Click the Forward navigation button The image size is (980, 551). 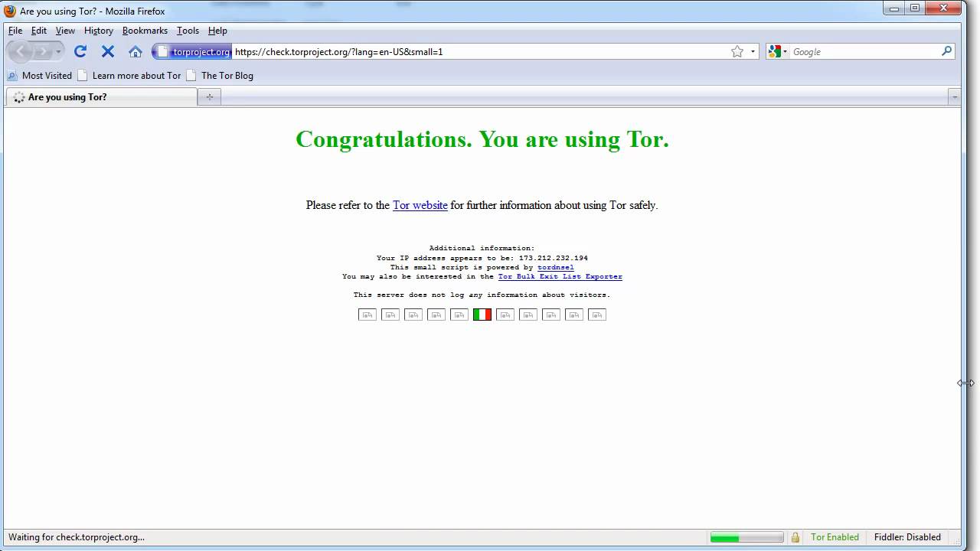(x=43, y=51)
